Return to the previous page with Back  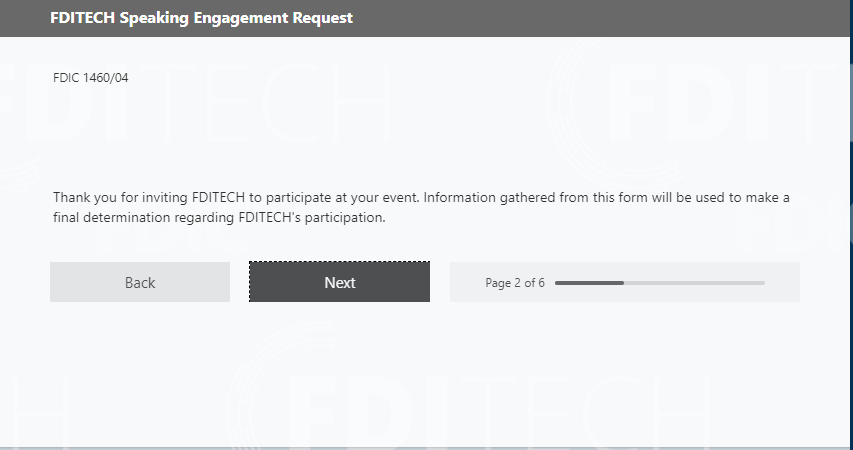coord(140,282)
